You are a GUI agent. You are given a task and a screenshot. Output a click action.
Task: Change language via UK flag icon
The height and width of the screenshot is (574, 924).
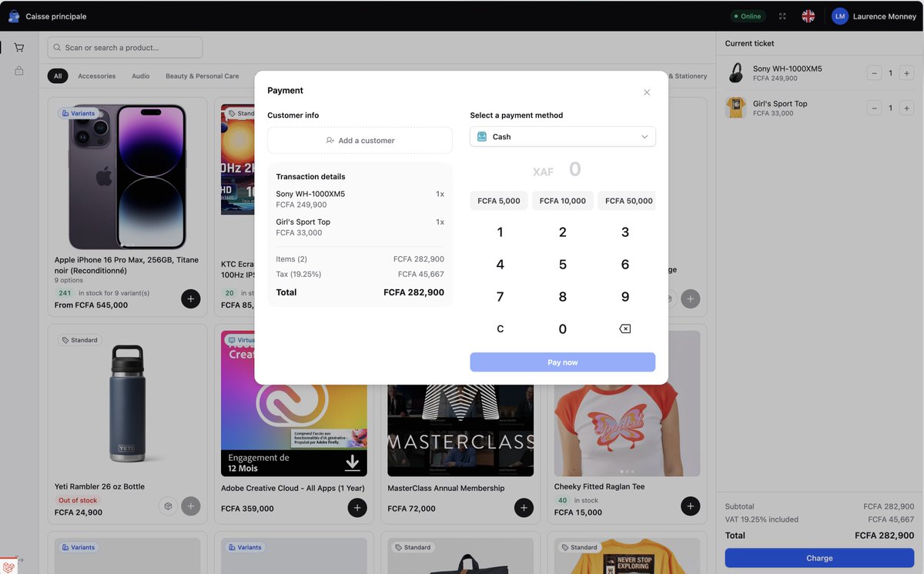pos(808,16)
